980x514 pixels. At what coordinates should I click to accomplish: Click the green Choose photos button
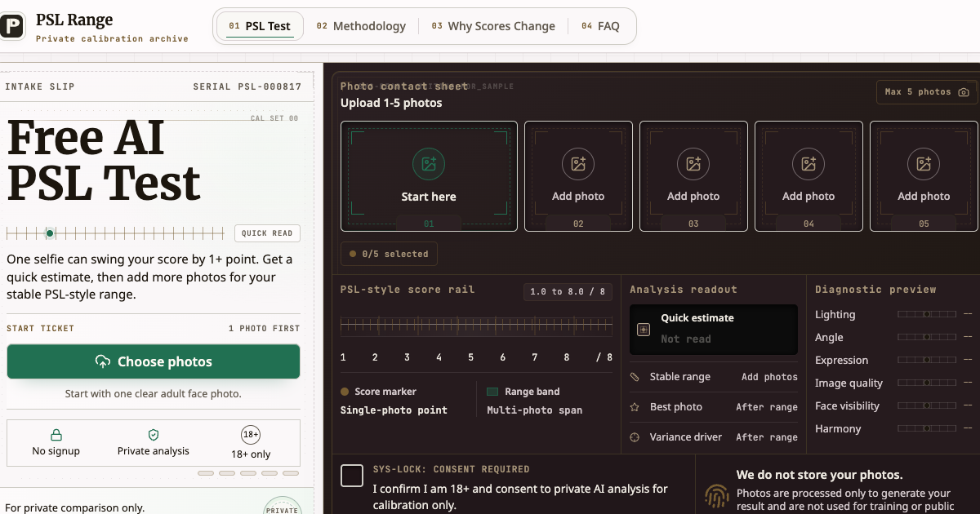154,361
